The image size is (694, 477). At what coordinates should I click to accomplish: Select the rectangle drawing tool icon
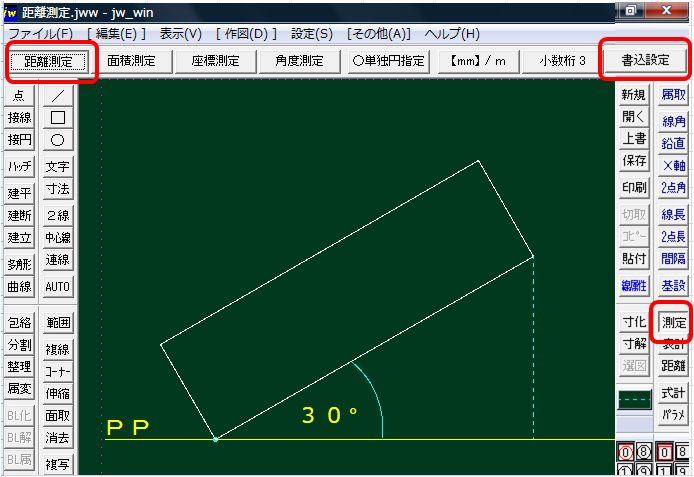[x=58, y=118]
